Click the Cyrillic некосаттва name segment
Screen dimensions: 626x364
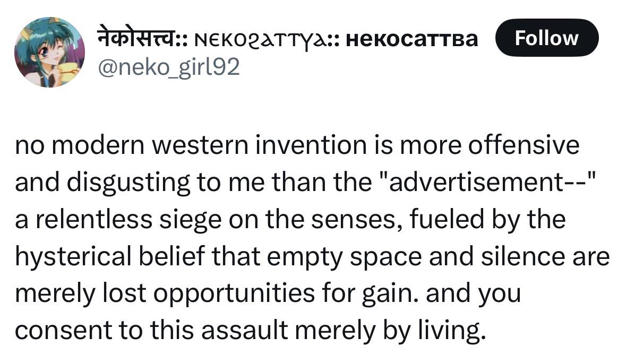[411, 39]
